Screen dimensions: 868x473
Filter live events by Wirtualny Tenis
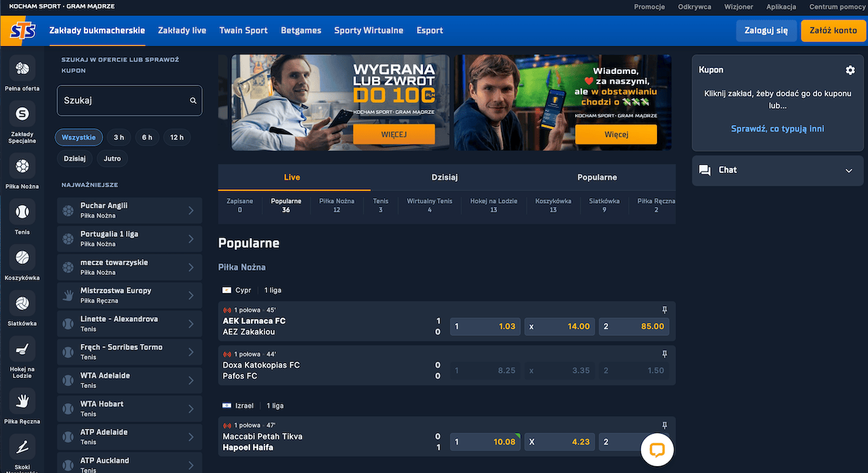click(x=429, y=206)
